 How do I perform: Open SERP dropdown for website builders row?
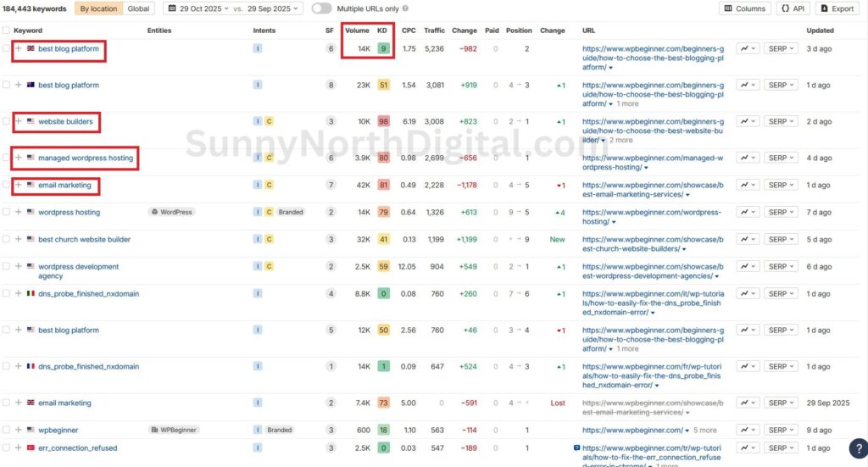781,121
